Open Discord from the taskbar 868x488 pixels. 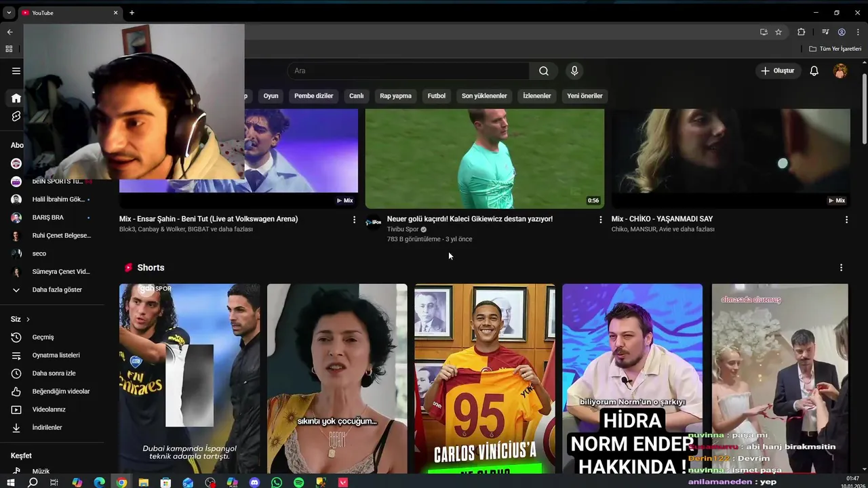pos(254,483)
